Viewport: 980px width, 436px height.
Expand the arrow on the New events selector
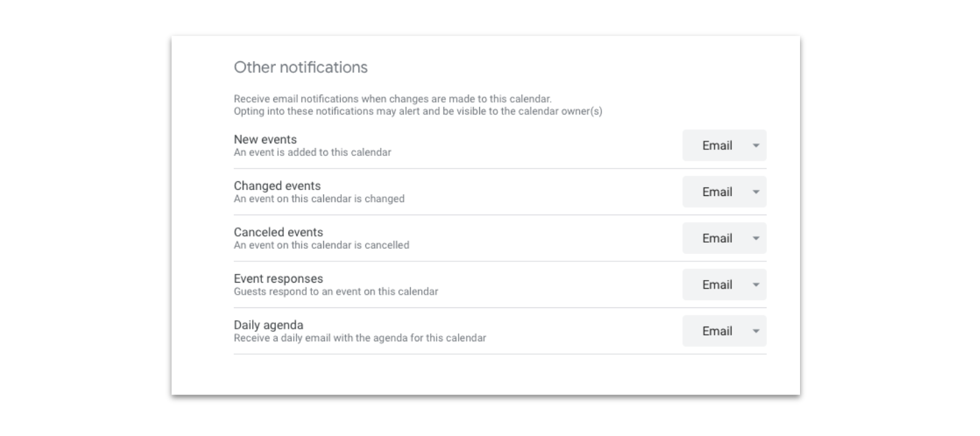click(x=756, y=145)
